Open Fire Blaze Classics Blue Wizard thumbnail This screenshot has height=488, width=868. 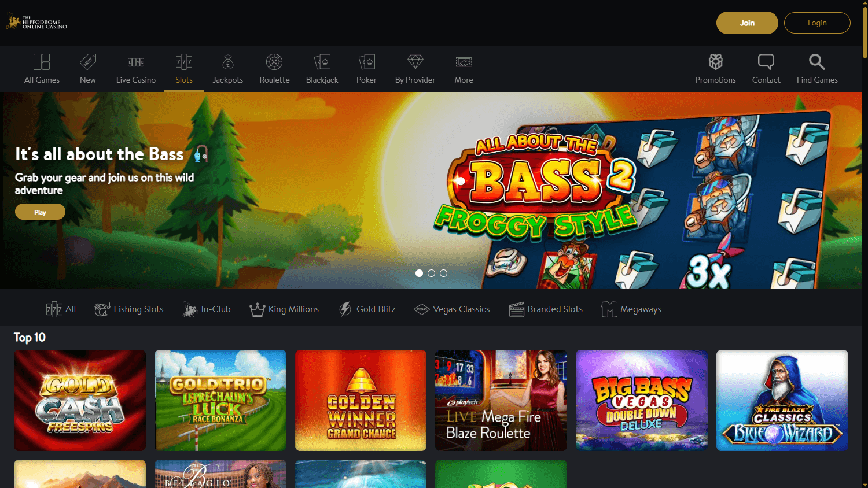(x=782, y=400)
